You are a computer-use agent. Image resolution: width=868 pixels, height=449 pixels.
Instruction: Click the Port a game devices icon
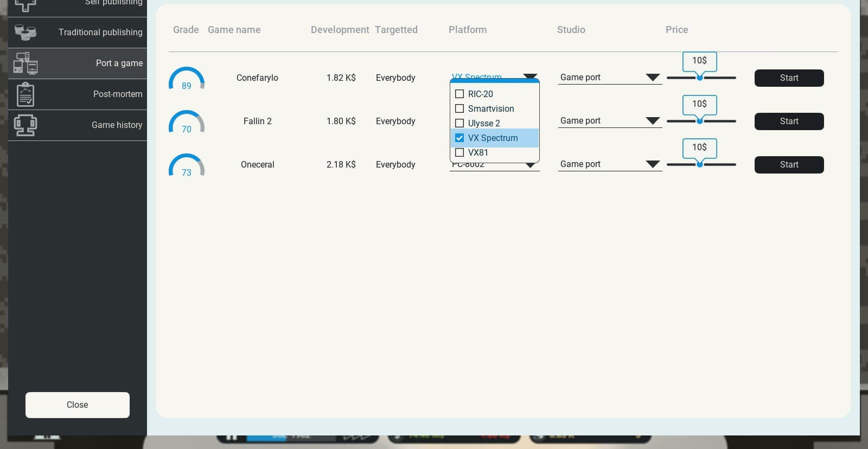point(25,63)
